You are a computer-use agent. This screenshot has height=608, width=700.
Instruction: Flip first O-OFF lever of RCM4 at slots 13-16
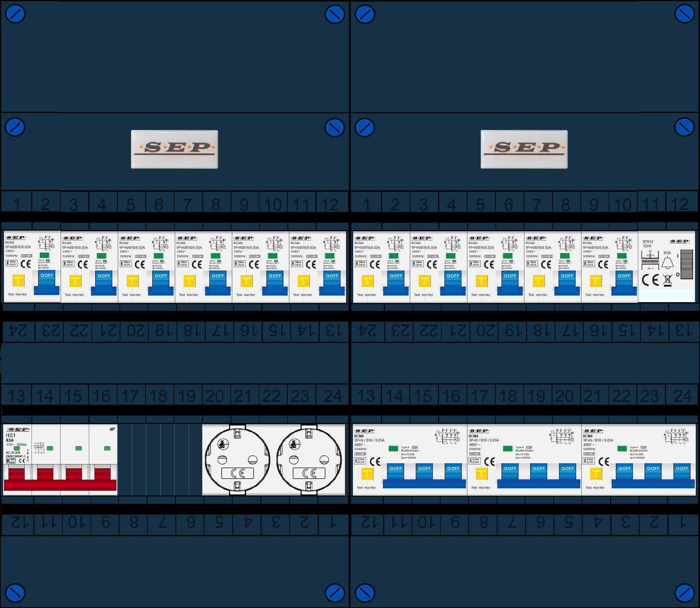(395, 471)
